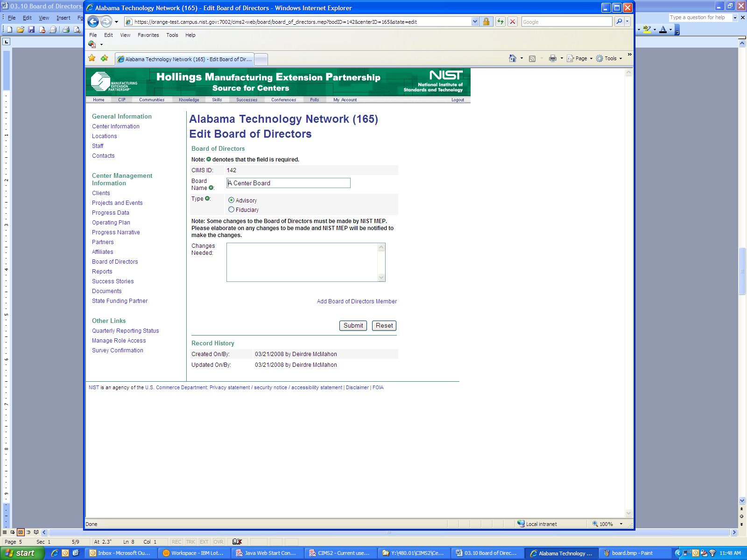
Task: Open the recent pages dropdown arrow
Action: click(116, 22)
